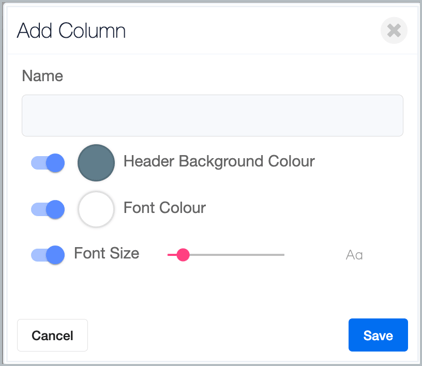
Task: Disable the Header Background Colour toggle
Action: [x=48, y=163]
